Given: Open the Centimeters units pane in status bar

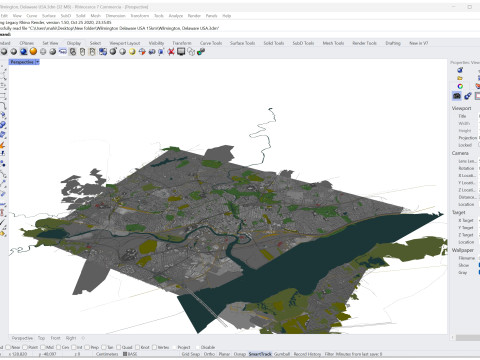Looking at the screenshot, I should coord(107,354).
